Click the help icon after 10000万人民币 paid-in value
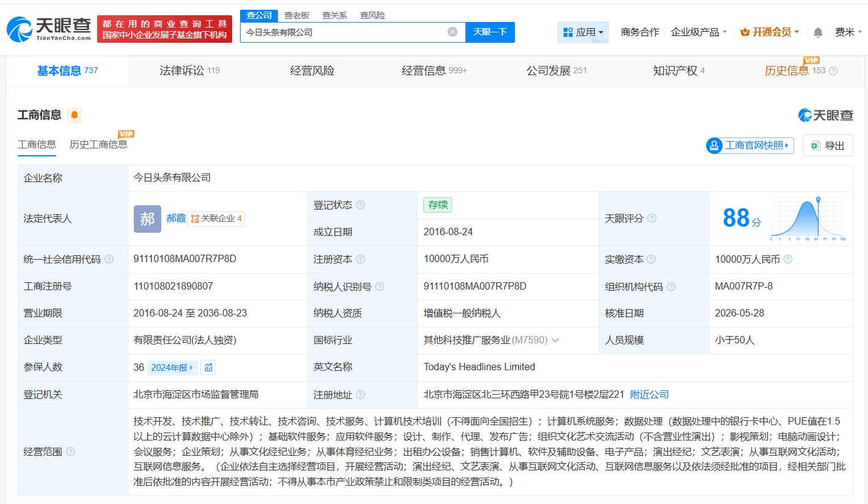868x504 pixels. point(788,259)
